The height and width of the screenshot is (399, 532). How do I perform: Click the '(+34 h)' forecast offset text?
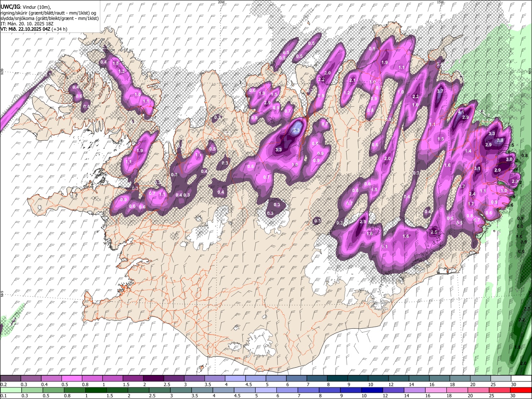tap(60, 29)
